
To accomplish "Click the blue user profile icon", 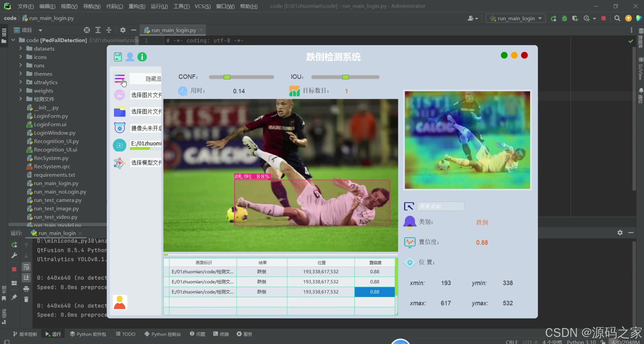I will tap(130, 57).
